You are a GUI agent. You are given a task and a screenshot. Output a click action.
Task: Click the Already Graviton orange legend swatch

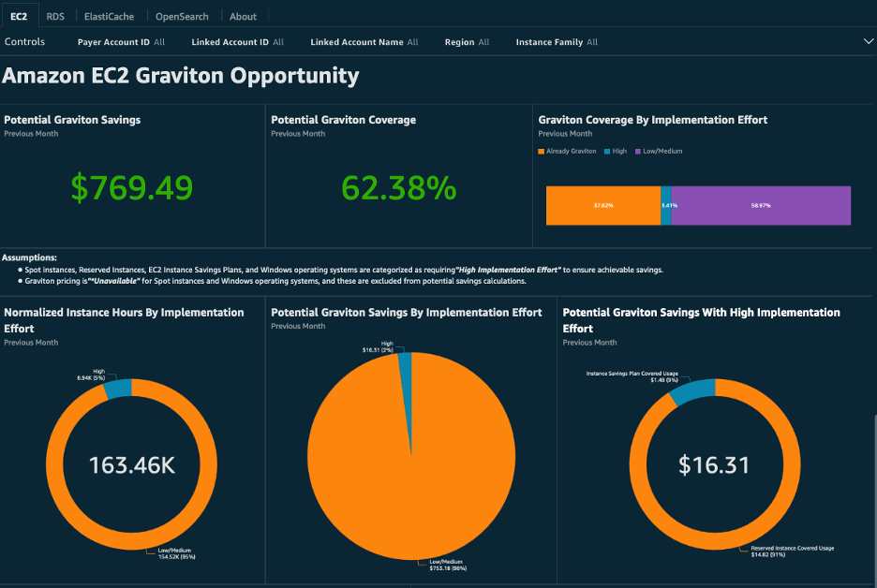tap(542, 151)
